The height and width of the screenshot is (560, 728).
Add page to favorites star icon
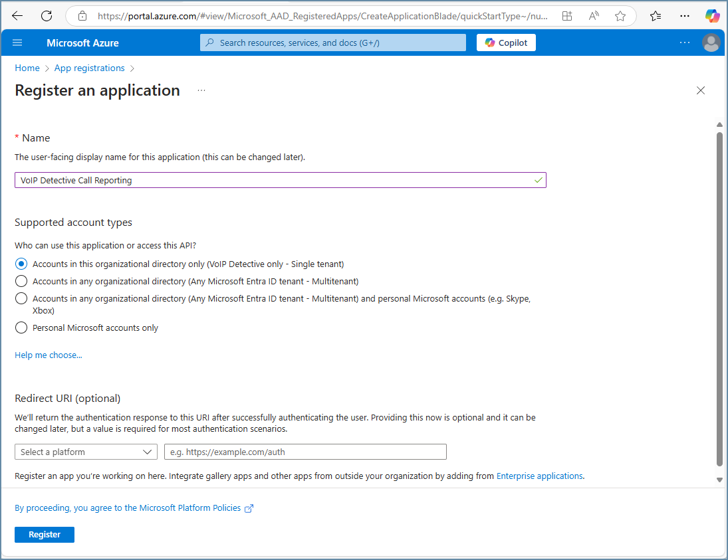click(x=620, y=16)
